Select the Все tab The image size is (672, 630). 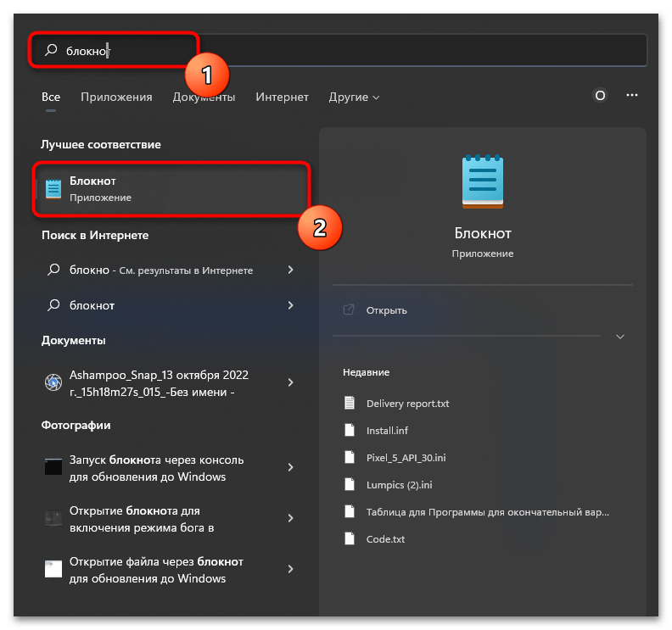pyautogui.click(x=51, y=98)
